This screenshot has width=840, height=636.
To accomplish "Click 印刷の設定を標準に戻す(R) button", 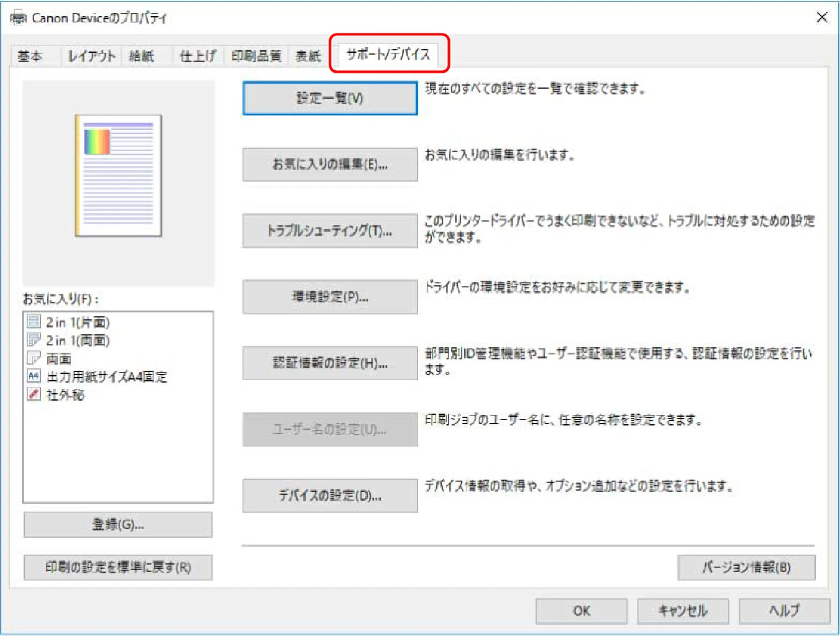I will tap(118, 567).
